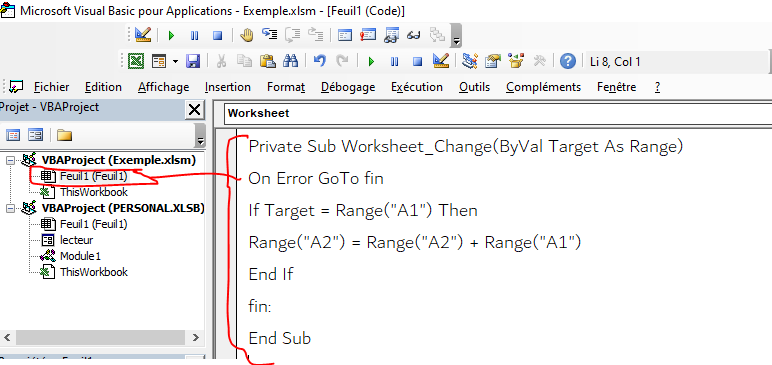The width and height of the screenshot is (772, 365).
Task: Run macro from the Debug toolbar
Action: coord(171,35)
